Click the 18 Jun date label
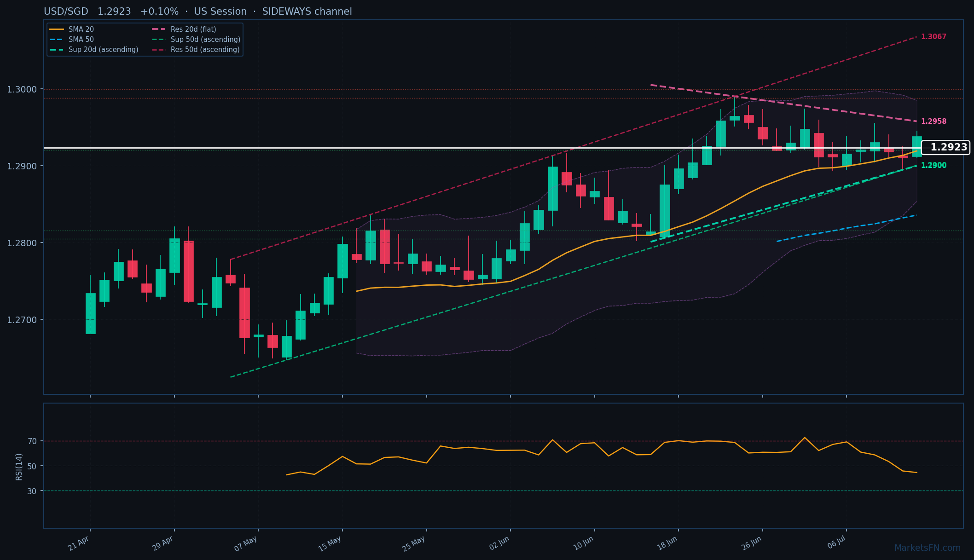 667,543
